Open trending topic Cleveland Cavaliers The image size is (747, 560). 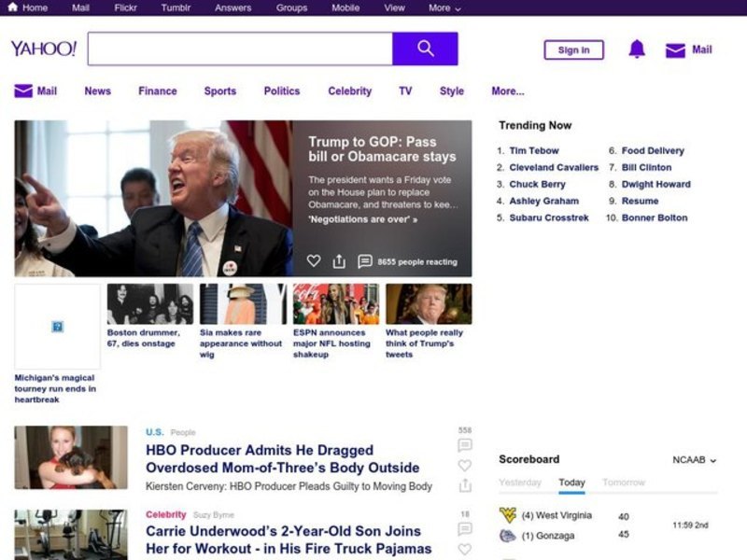[554, 167]
